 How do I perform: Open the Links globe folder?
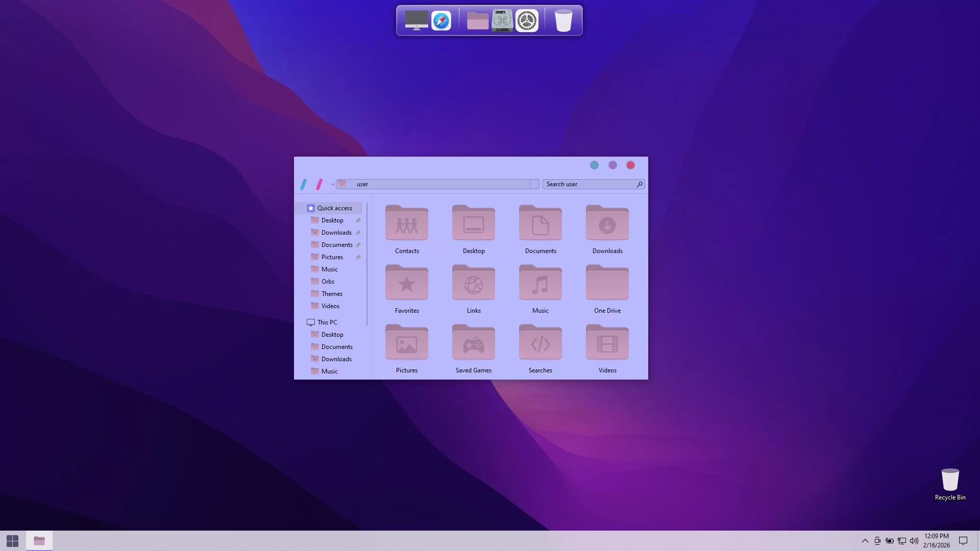[474, 283]
